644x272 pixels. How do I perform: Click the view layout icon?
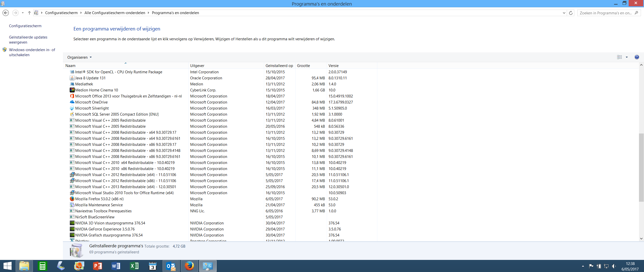coord(620,57)
